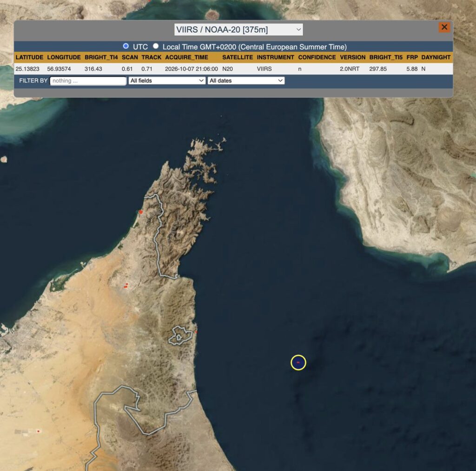Click the SATELLITE column header
476x471 pixels.
238,57
